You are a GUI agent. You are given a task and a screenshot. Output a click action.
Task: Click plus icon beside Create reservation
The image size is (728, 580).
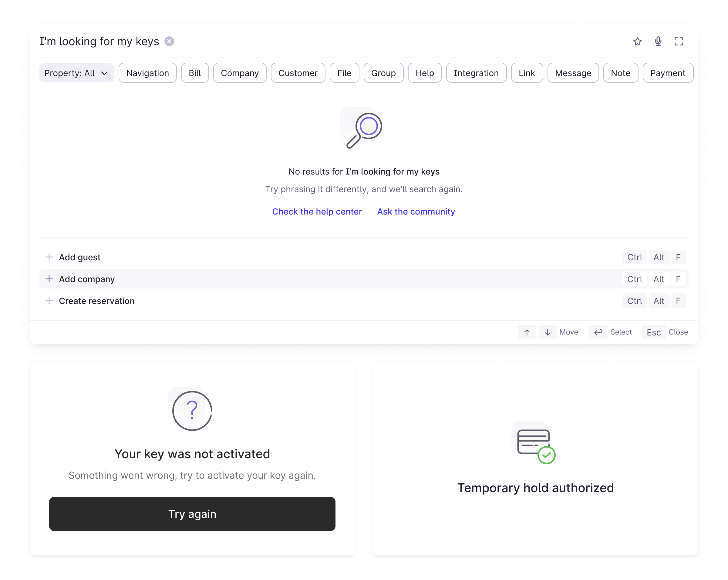[x=49, y=301]
